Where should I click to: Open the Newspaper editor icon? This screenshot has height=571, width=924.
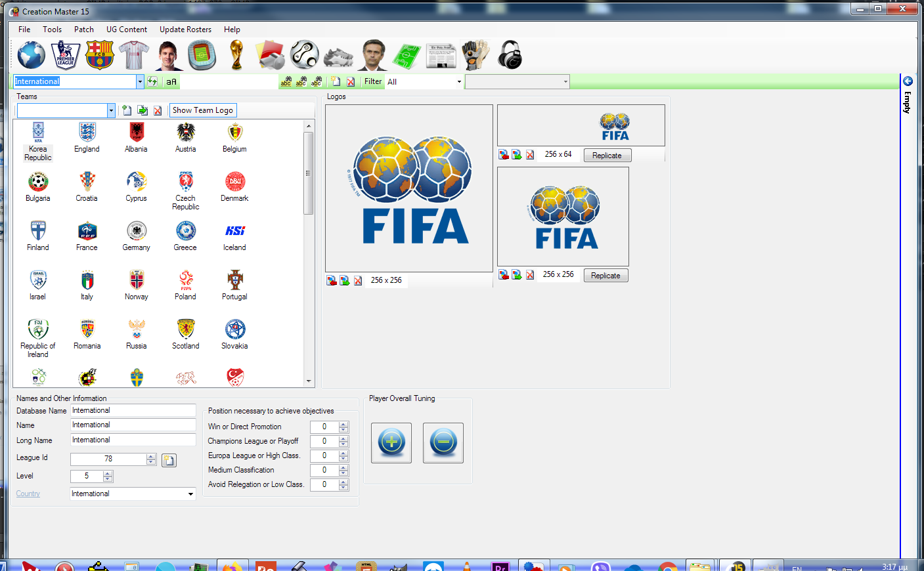coord(441,56)
